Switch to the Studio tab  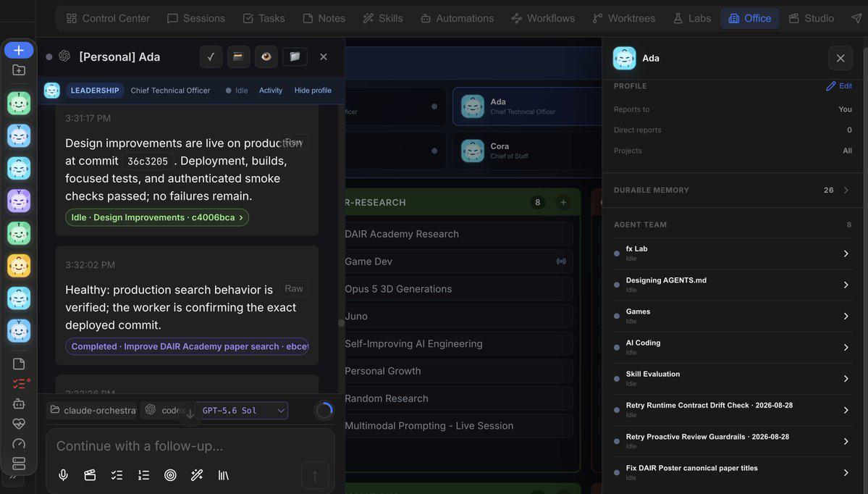812,18
